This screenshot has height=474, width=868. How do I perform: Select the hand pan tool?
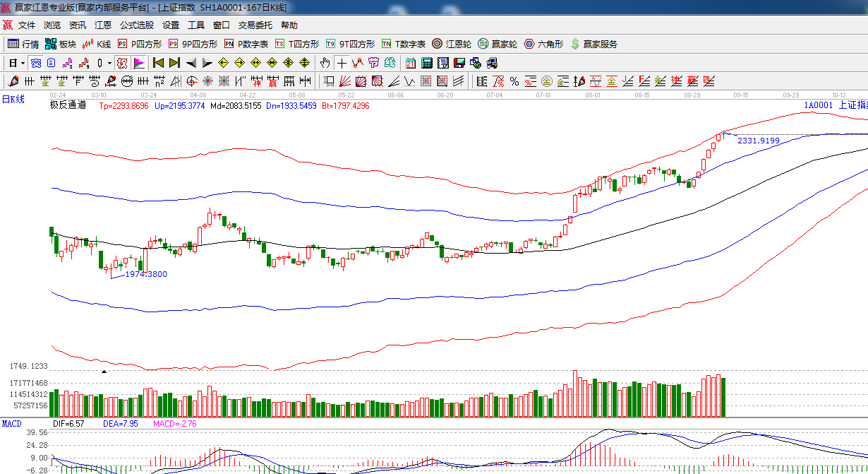(x=325, y=63)
